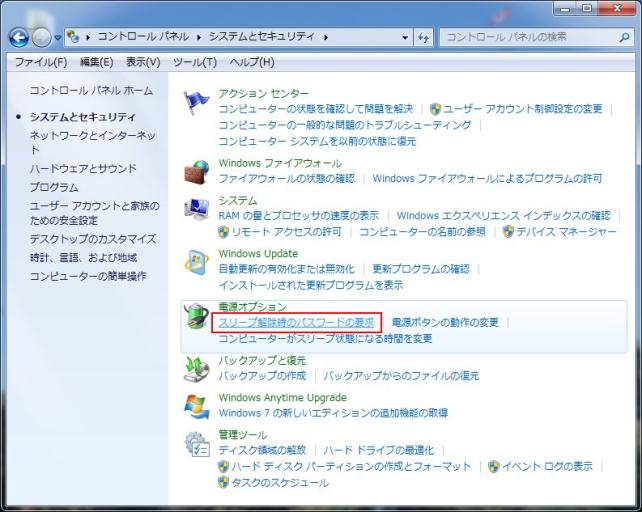Click the search magnifier icon
The height and width of the screenshot is (512, 642).
[x=624, y=38]
